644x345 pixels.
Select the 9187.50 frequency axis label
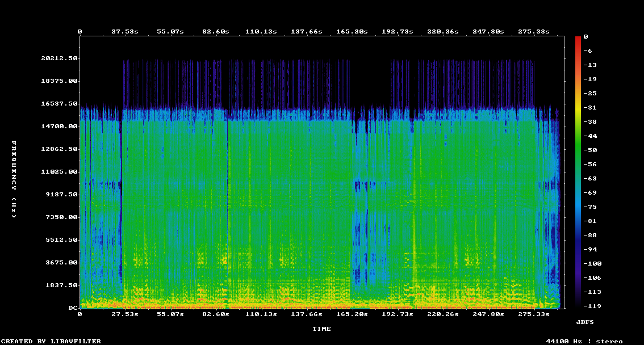tap(61, 195)
